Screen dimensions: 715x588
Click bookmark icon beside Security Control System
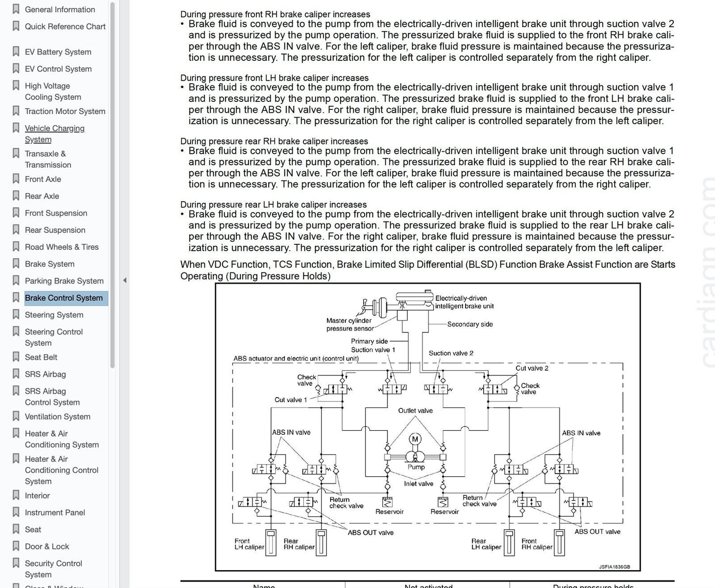(16, 563)
